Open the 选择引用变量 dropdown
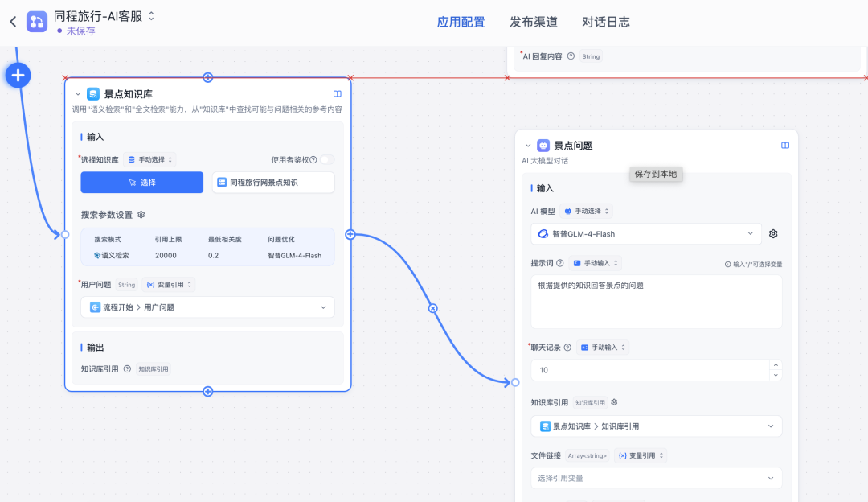 (x=656, y=478)
